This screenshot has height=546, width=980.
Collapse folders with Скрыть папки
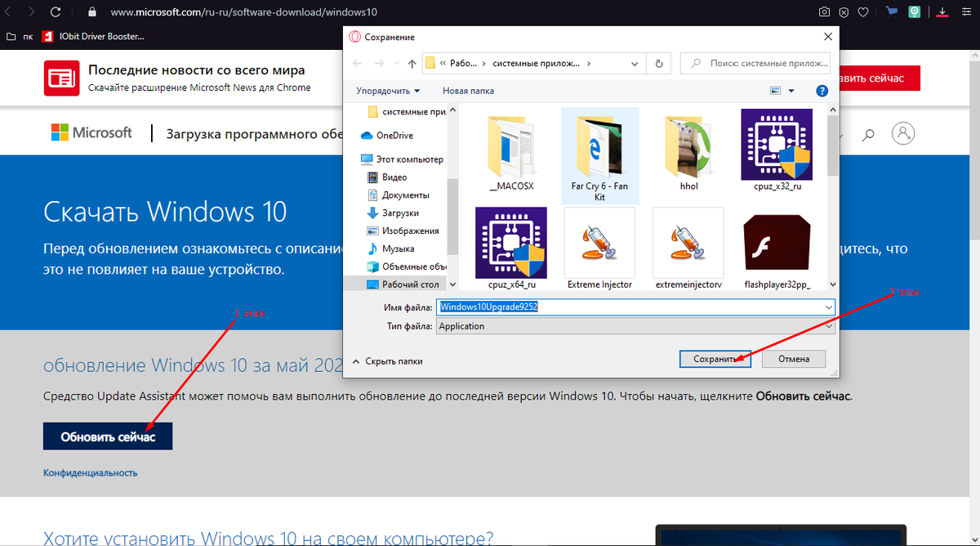coord(387,360)
